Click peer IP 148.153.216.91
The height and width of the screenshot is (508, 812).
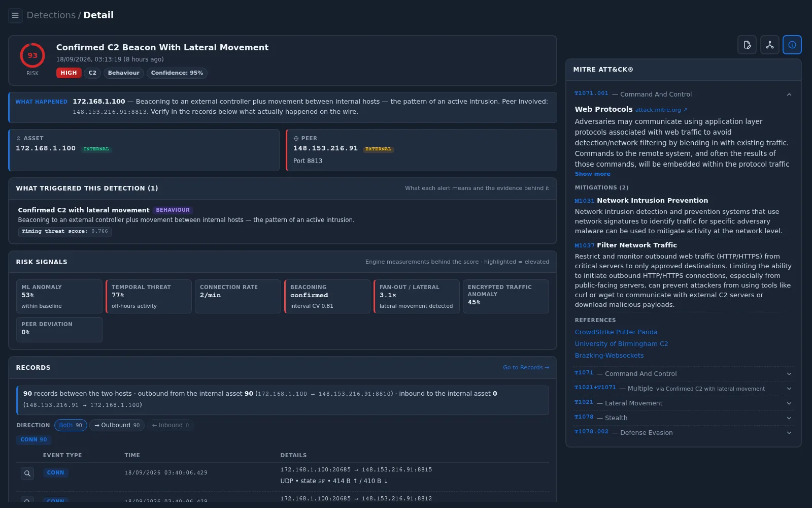point(325,148)
